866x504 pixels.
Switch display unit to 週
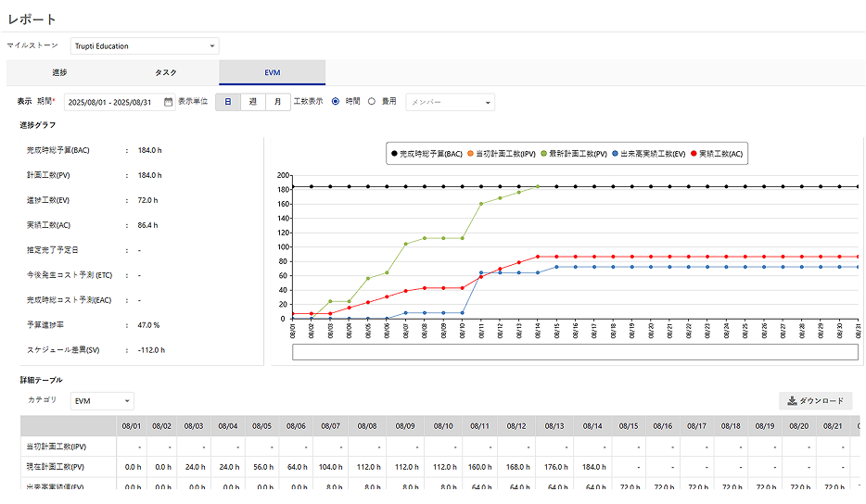[252, 102]
